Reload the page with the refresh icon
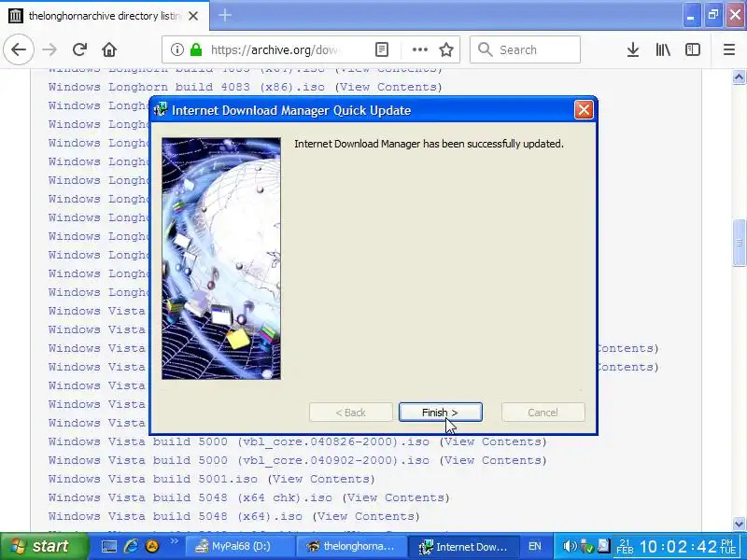747x560 pixels. (79, 49)
